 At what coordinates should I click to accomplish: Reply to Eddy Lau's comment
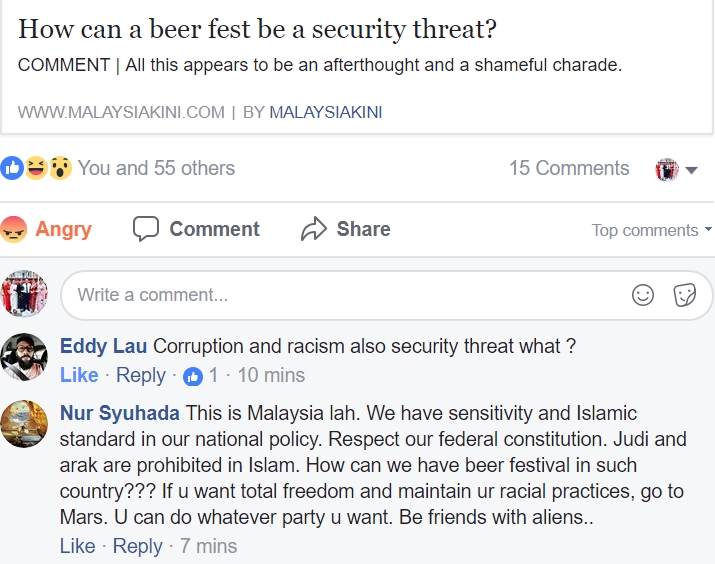[x=140, y=375]
